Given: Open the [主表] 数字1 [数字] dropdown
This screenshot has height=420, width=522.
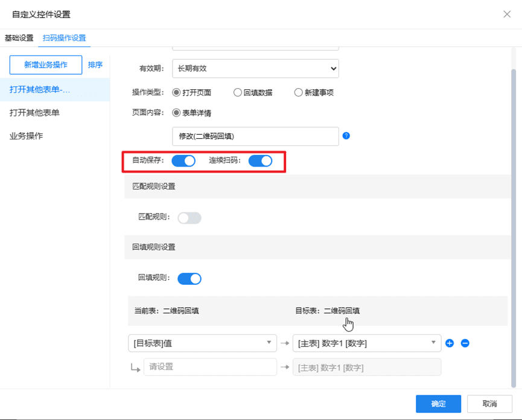Looking at the screenshot, I should click(367, 343).
